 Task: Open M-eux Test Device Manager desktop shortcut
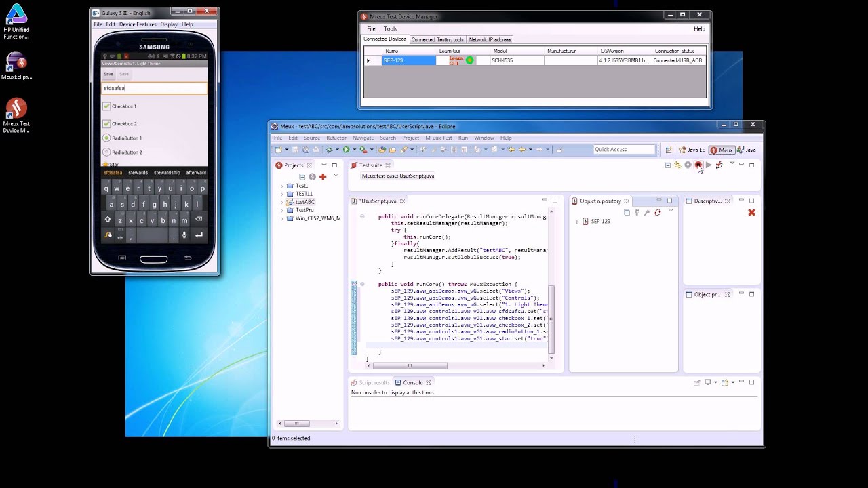tap(16, 116)
